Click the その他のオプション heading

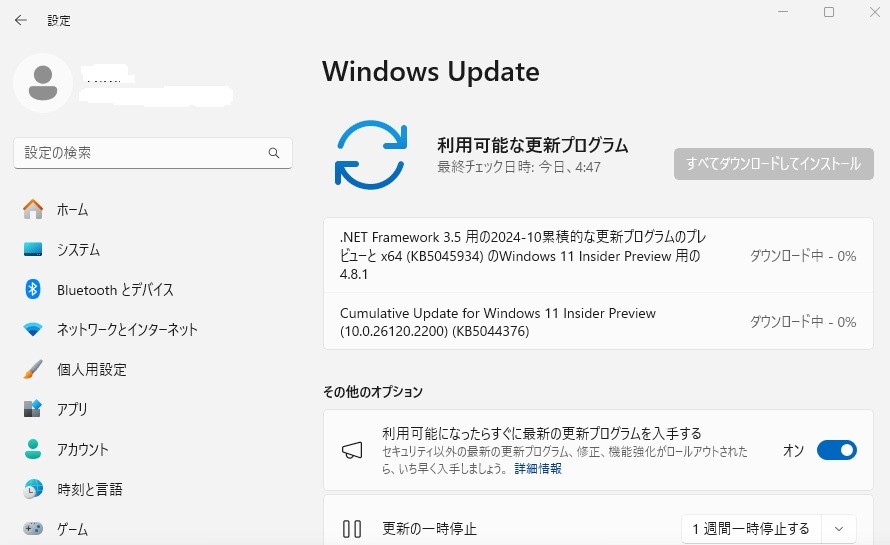pyautogui.click(x=373, y=392)
